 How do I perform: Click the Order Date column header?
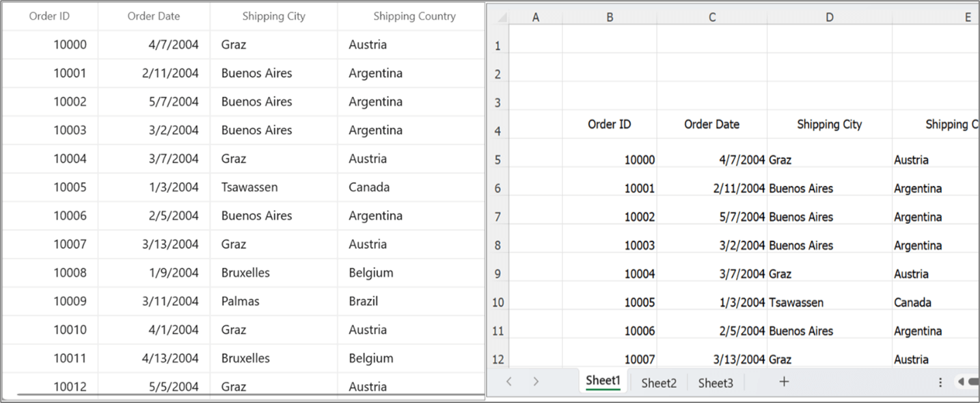coord(154,16)
